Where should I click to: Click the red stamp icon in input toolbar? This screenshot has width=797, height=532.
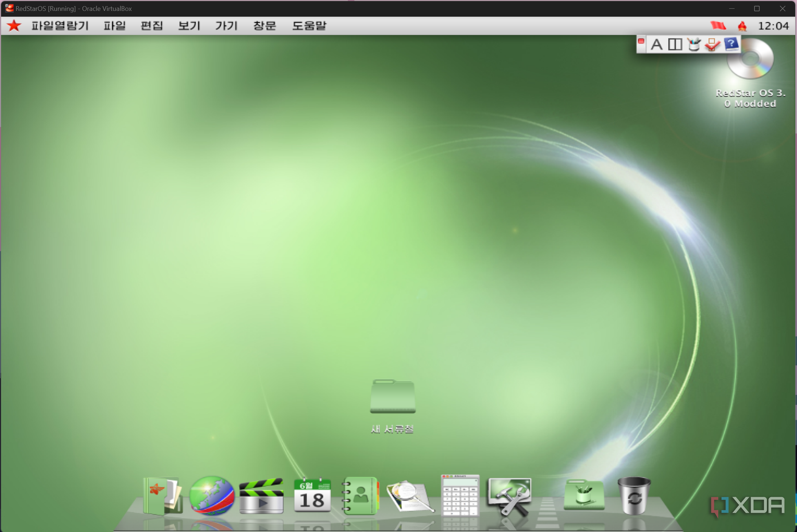[x=712, y=45]
